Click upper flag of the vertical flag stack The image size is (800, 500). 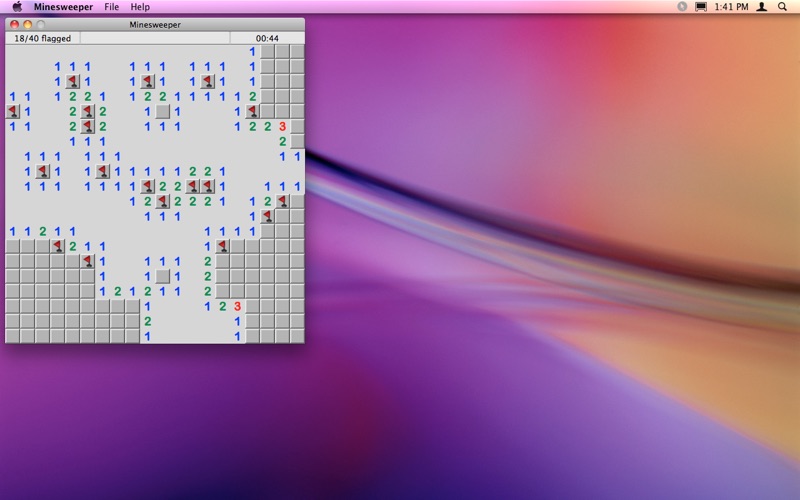click(88, 111)
